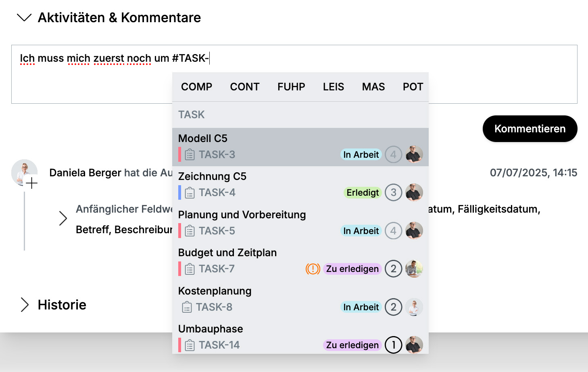Click the priority 3 circle on TASK-4

pos(393,192)
